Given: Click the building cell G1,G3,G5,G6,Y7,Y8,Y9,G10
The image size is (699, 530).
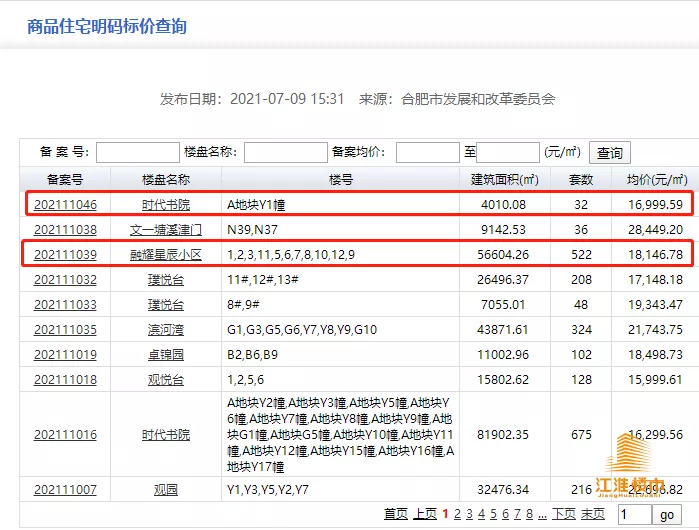Looking at the screenshot, I should pyautogui.click(x=302, y=329).
